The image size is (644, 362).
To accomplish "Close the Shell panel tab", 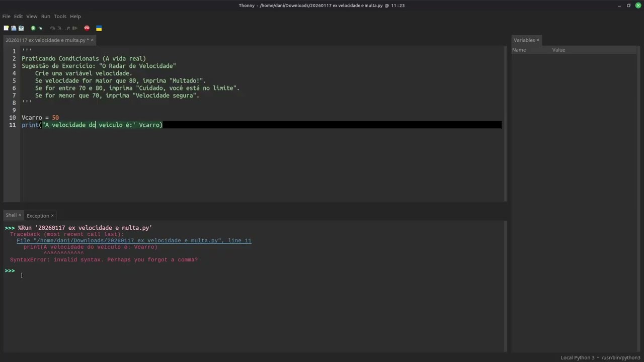I will (x=20, y=215).
